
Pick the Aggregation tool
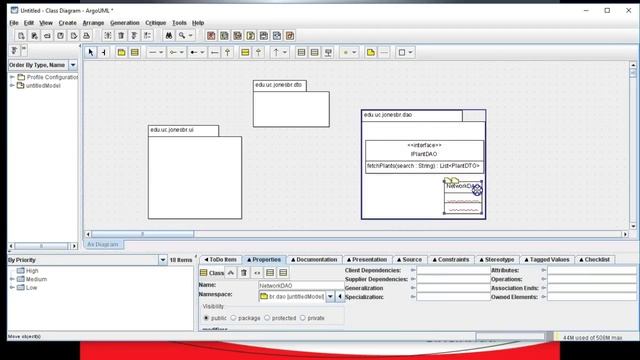point(173,52)
